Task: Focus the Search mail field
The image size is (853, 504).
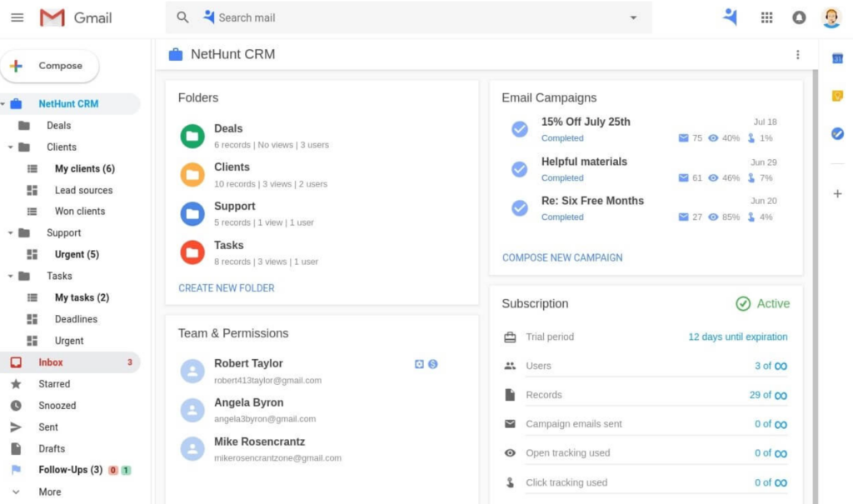Action: pos(408,17)
